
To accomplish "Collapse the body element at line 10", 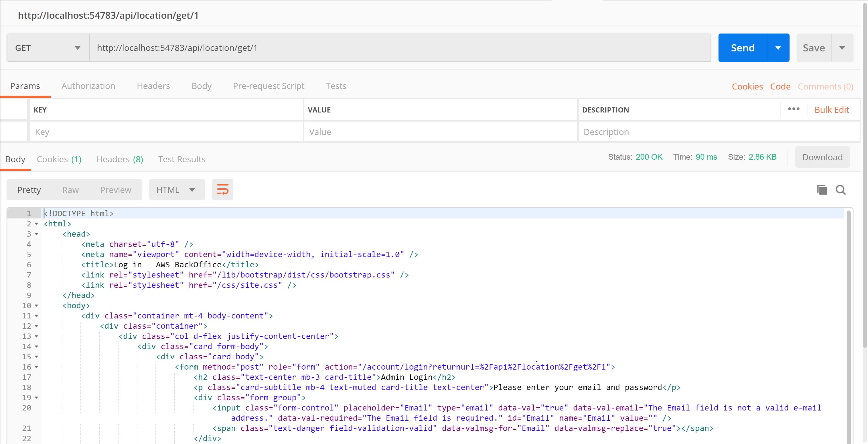I will click(x=36, y=306).
